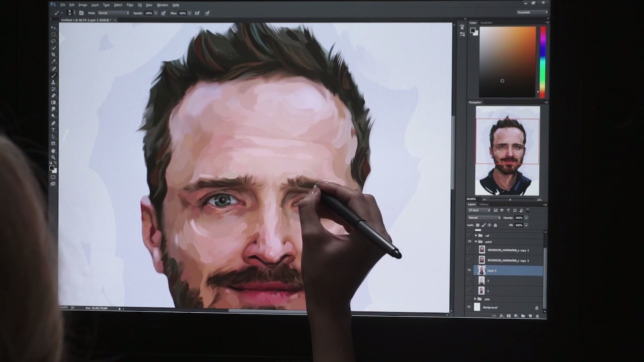The width and height of the screenshot is (644, 362).
Task: Delete layer with trash icon
Action: tap(537, 316)
